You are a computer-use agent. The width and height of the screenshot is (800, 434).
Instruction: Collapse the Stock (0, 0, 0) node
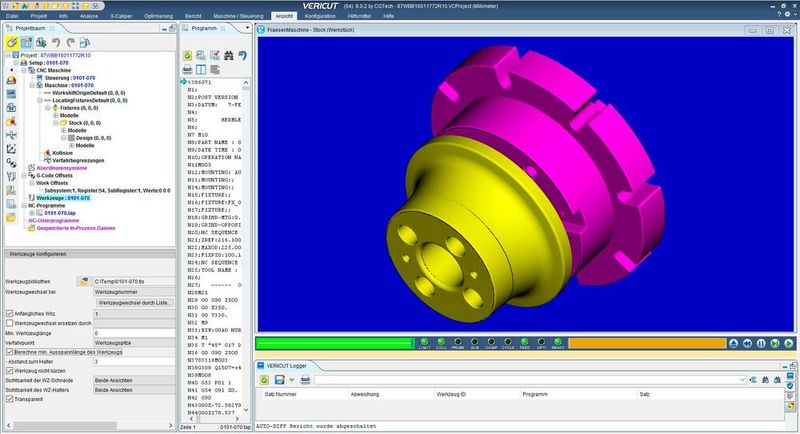(56, 123)
